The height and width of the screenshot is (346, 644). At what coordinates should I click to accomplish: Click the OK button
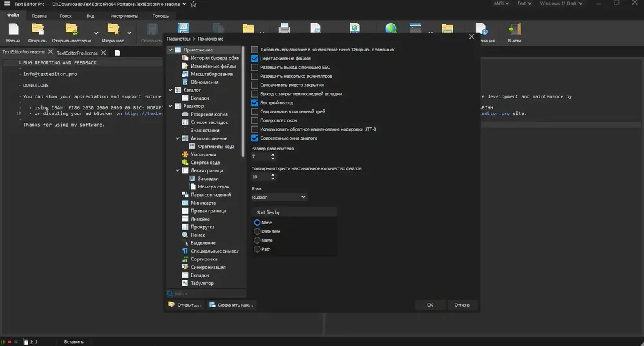(430, 305)
